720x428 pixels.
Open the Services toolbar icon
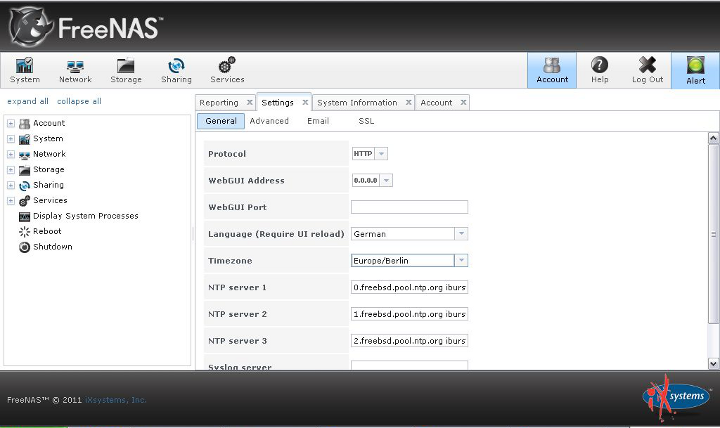[x=227, y=70]
